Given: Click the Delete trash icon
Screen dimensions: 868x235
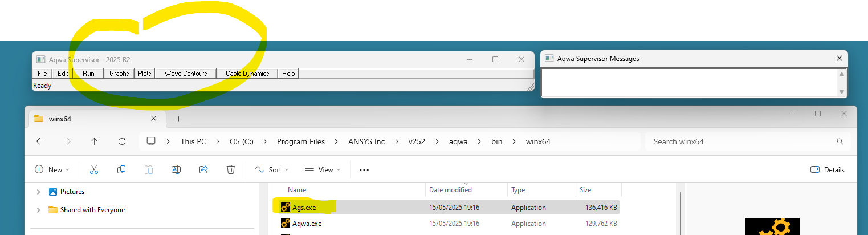Looking at the screenshot, I should pyautogui.click(x=231, y=169).
